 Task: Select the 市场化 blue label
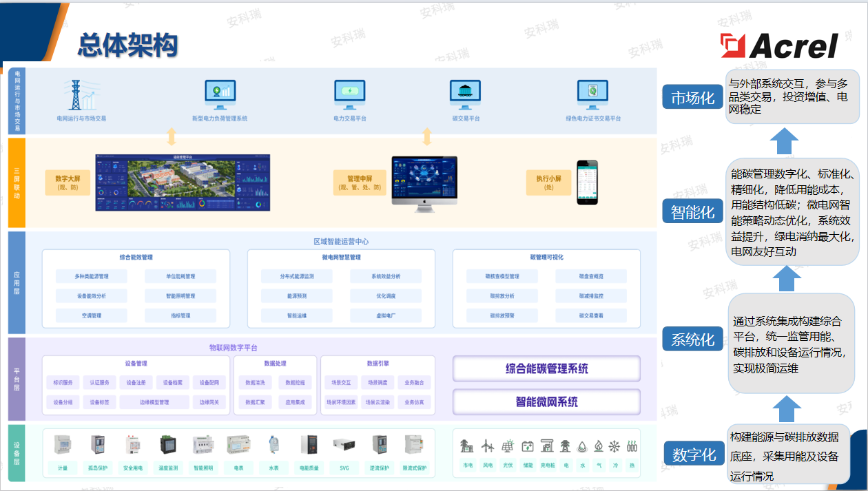(x=692, y=97)
